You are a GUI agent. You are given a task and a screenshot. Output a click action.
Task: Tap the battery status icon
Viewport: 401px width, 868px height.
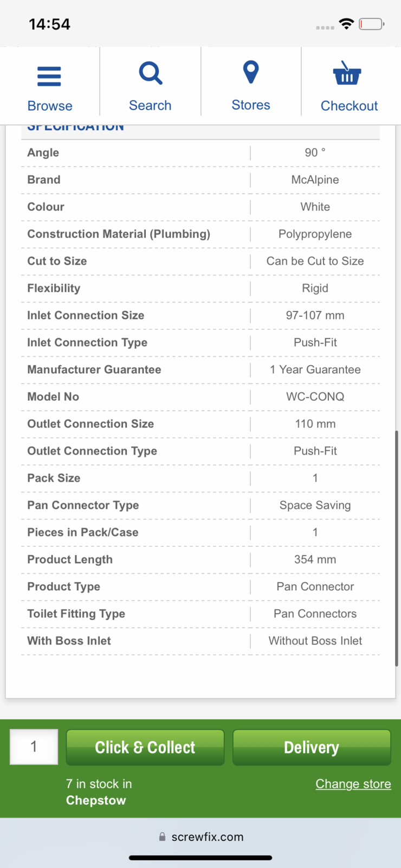(371, 24)
